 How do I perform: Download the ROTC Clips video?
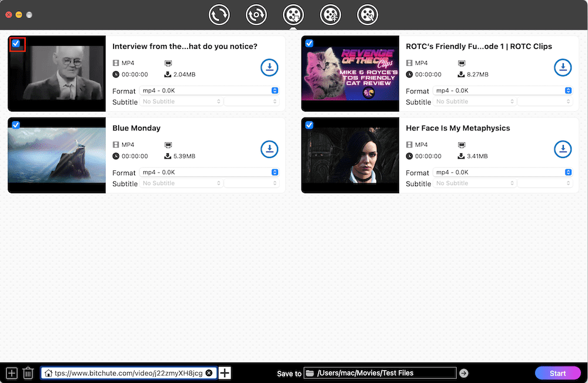click(563, 68)
